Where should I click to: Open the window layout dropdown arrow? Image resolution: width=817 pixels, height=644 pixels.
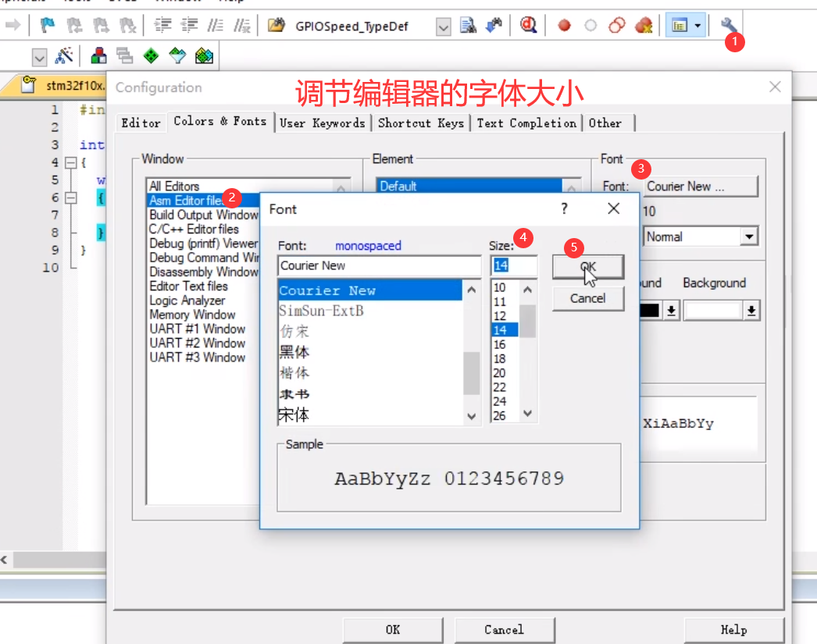click(698, 25)
